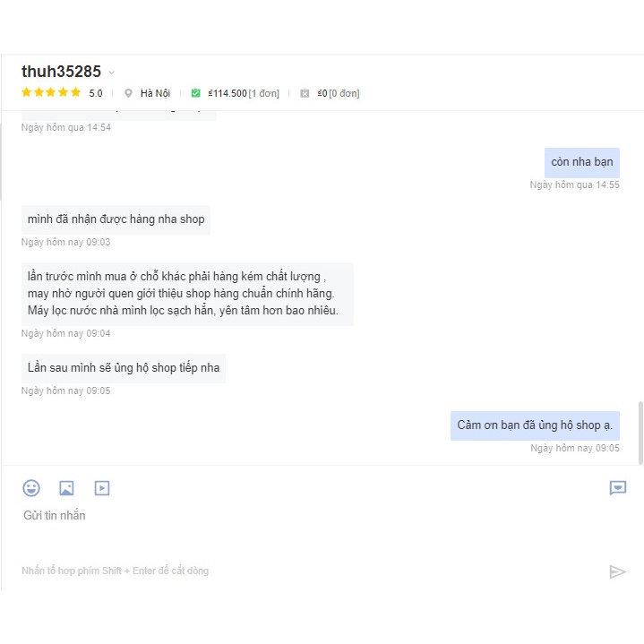Screen dimensions: 644x644
Task: Click the long review message about Máy lọc nước
Action: tap(186, 294)
